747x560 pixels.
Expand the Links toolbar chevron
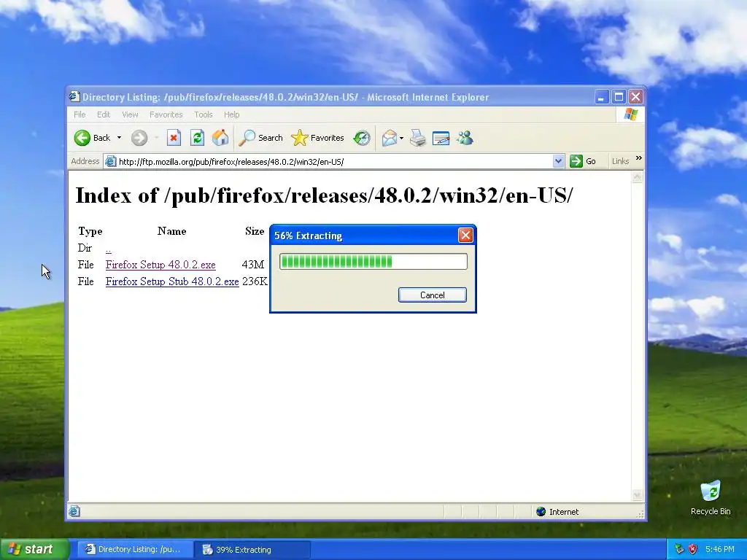(639, 158)
